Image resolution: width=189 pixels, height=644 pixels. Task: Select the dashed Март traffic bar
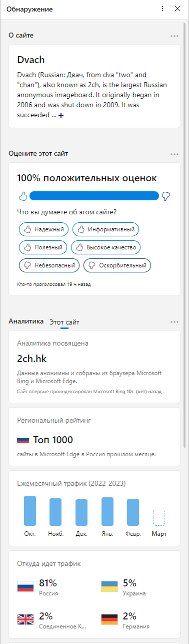pyautogui.click(x=158, y=518)
